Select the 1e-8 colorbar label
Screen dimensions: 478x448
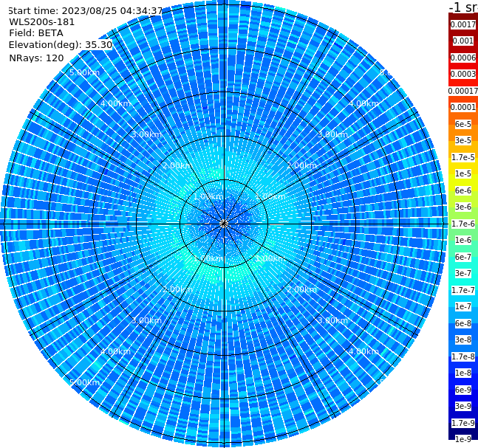click(463, 373)
